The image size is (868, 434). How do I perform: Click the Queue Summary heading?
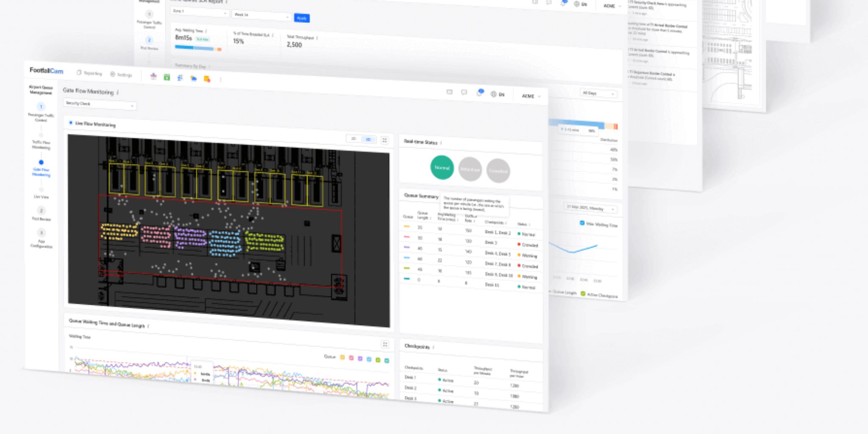pyautogui.click(x=421, y=196)
